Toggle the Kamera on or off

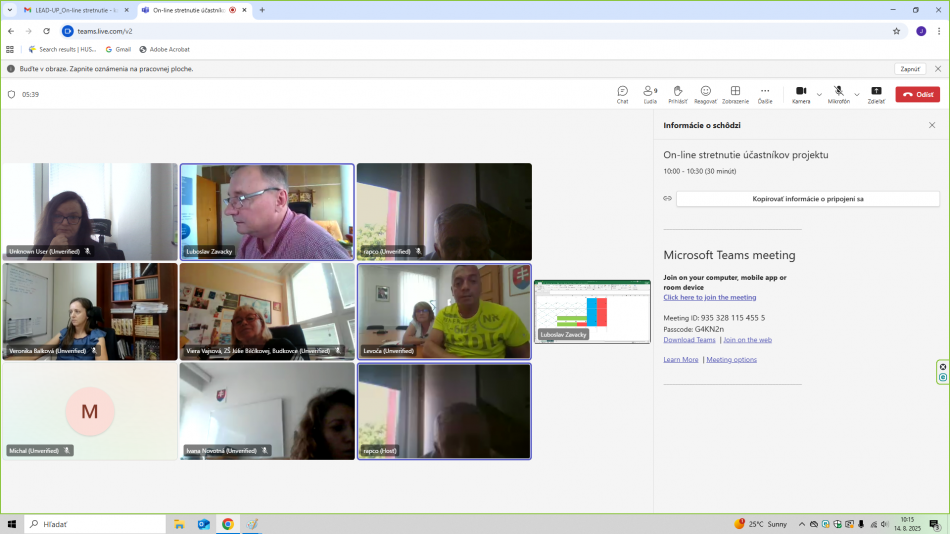coord(801,93)
